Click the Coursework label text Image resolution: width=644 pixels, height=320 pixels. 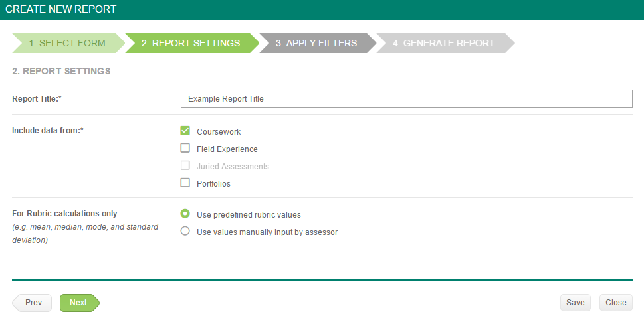219,132
